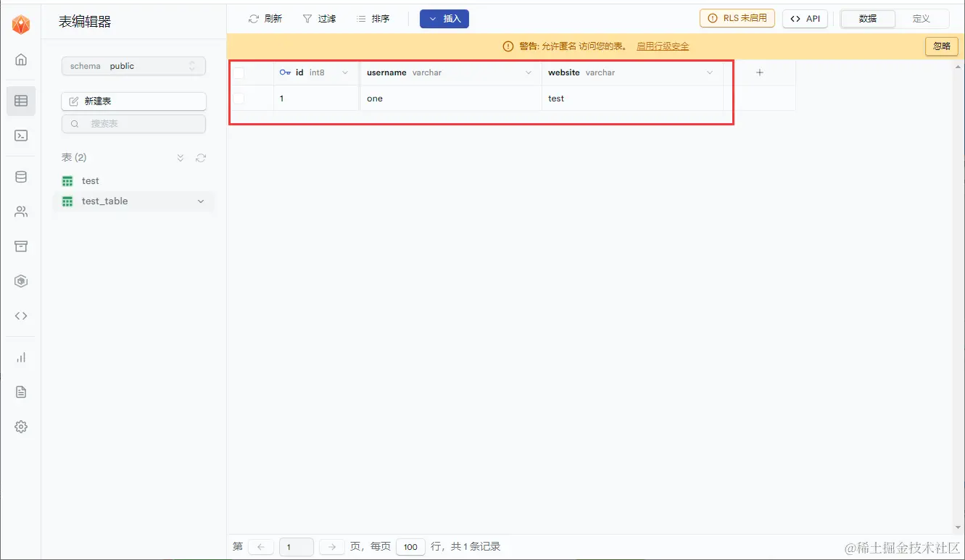Open the Storage archive icon
965x560 pixels.
click(x=21, y=246)
